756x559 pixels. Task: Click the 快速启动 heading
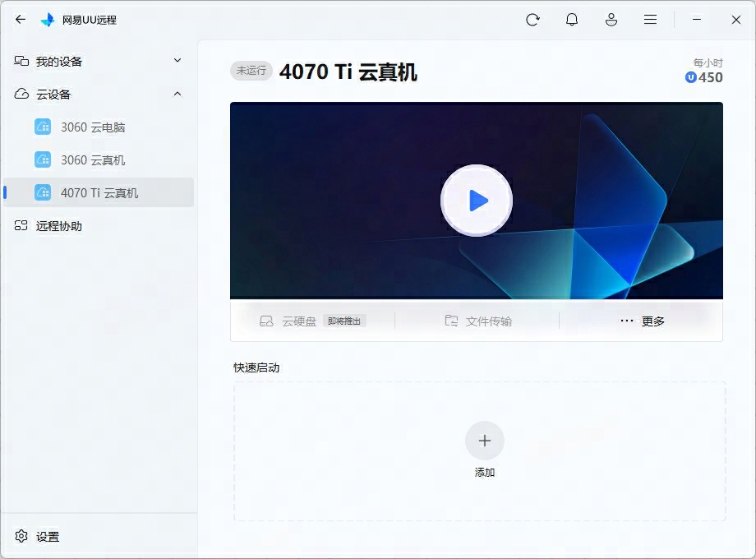click(x=256, y=367)
